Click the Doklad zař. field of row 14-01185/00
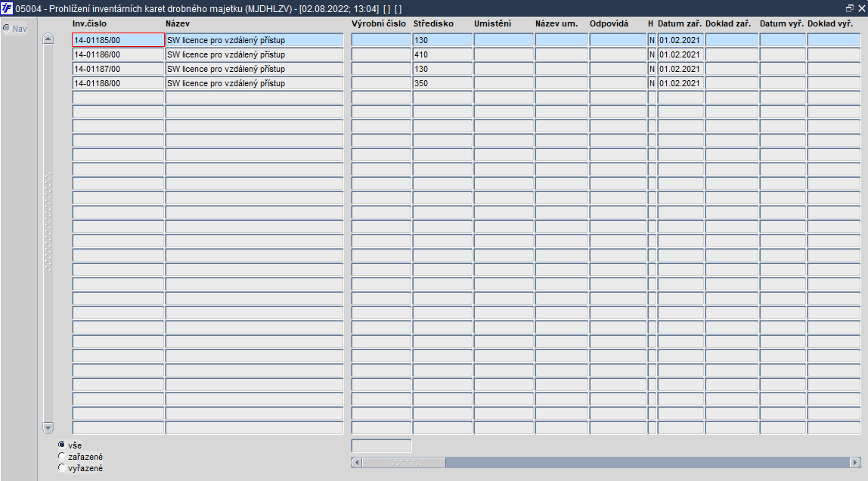Viewport: 868px width, 481px height. click(x=731, y=40)
